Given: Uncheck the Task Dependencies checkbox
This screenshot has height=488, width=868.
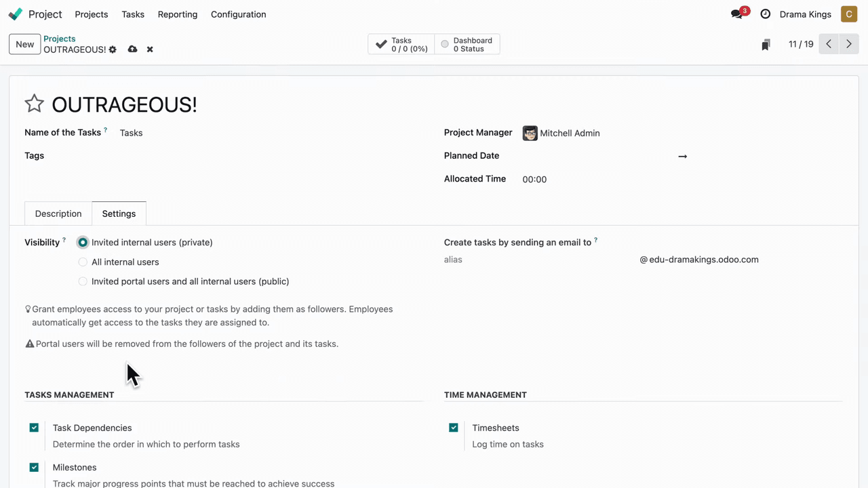Looking at the screenshot, I should click(x=34, y=428).
